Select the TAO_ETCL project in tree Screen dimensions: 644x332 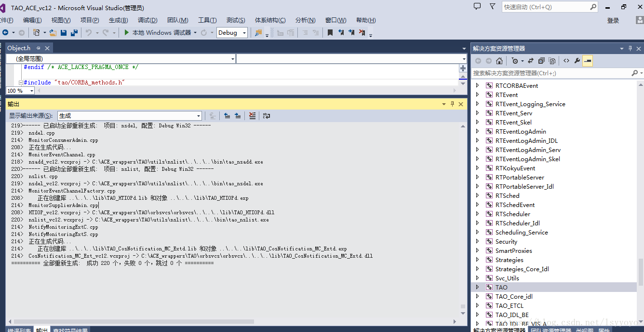(x=510, y=305)
